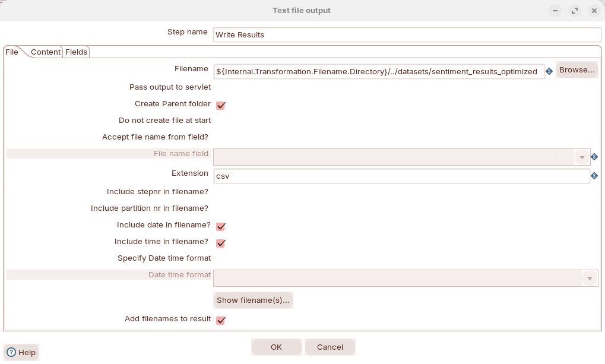This screenshot has width=605, height=364.
Task: Open Help using the question mark icon
Action: [x=11, y=352]
